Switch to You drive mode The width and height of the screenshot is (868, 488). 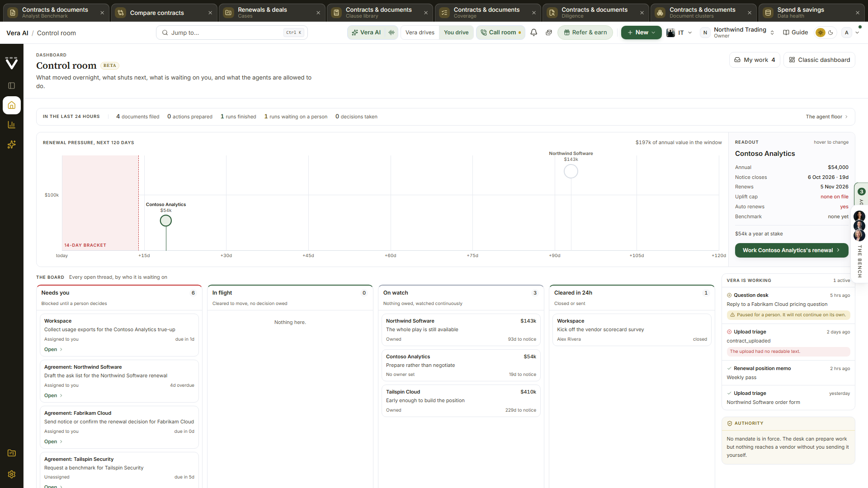click(456, 33)
